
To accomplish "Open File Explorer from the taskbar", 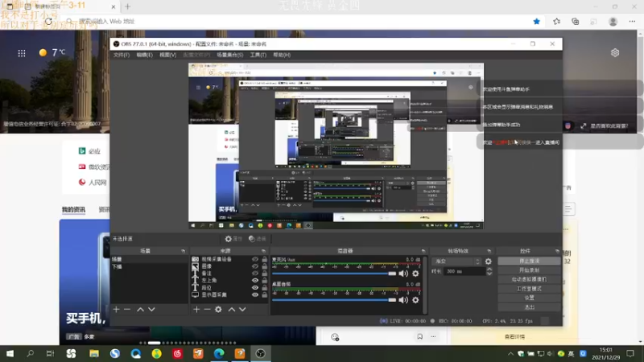I will point(94,354).
